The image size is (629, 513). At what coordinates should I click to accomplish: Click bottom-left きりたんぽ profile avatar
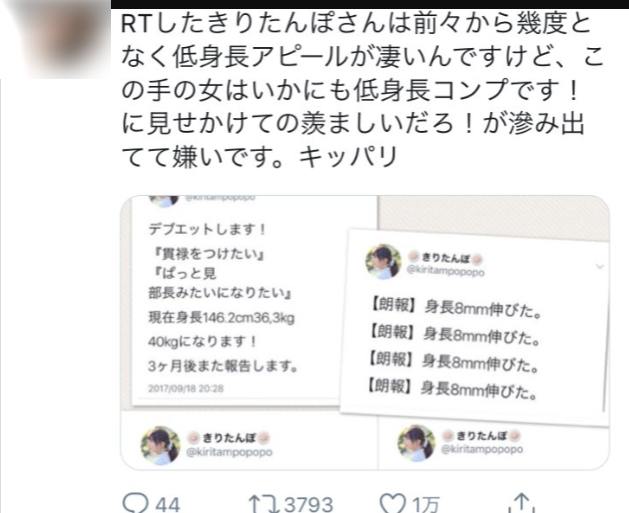click(160, 445)
